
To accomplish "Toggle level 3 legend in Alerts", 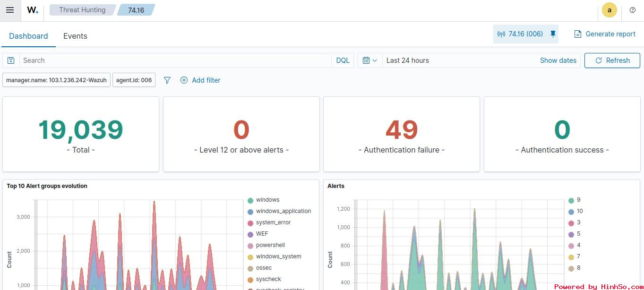I will 575,223.
